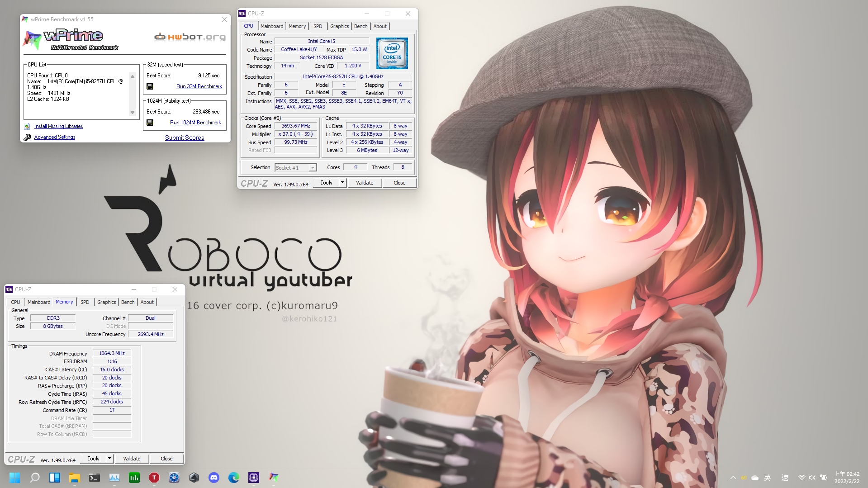Open the dark polyhedron app in taskbar
This screenshot has width=868, height=488.
[x=194, y=478]
